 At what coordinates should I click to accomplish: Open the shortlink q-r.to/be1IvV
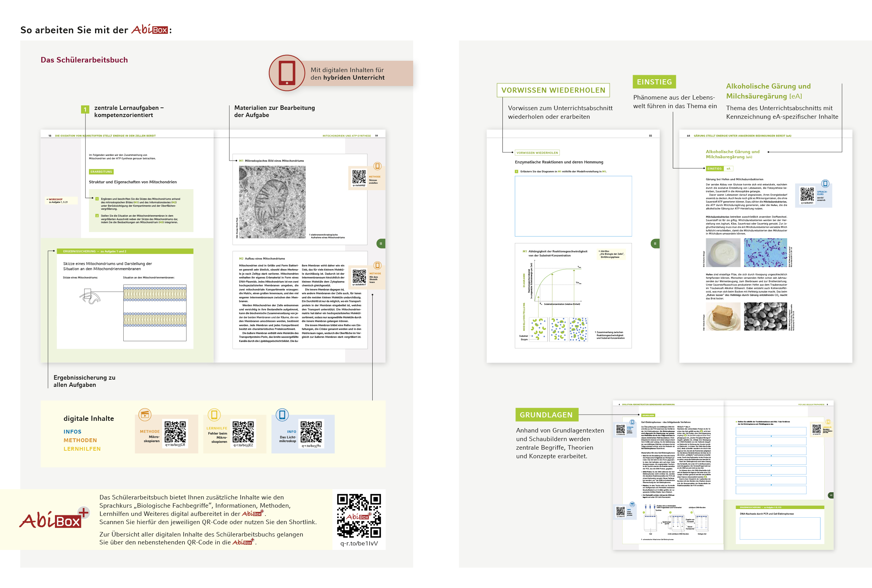pyautogui.click(x=359, y=543)
